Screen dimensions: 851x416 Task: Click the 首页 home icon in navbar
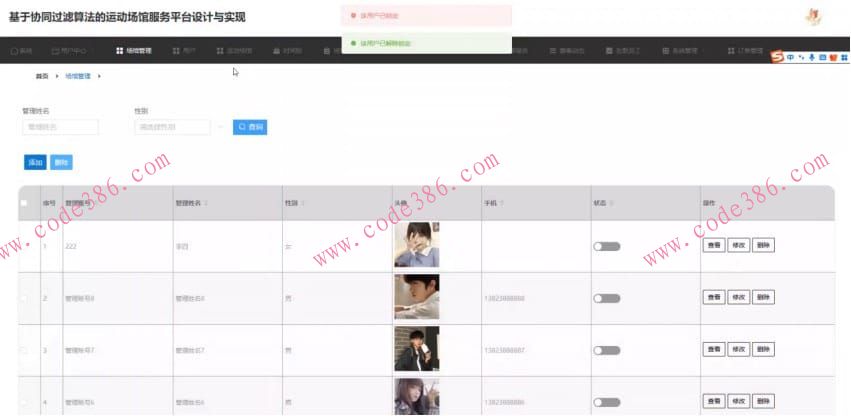14,51
